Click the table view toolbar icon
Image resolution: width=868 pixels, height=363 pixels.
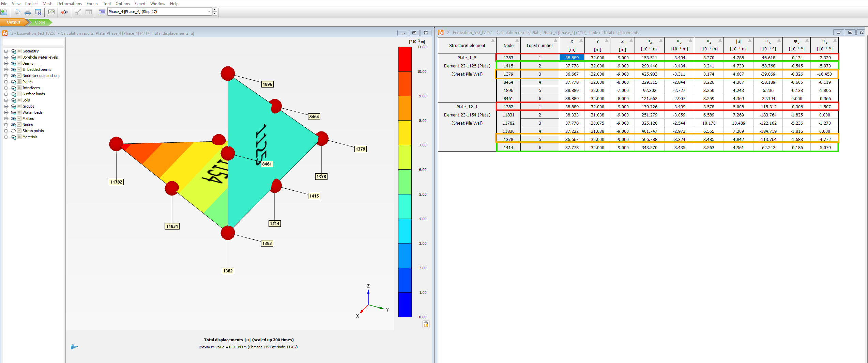pyautogui.click(x=89, y=12)
